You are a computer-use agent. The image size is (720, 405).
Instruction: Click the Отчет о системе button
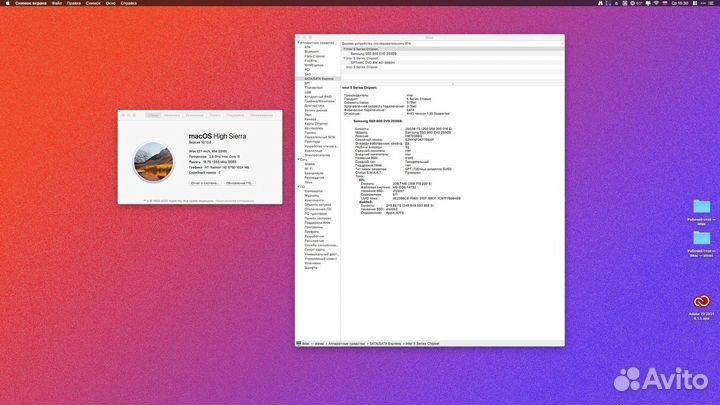(205, 183)
